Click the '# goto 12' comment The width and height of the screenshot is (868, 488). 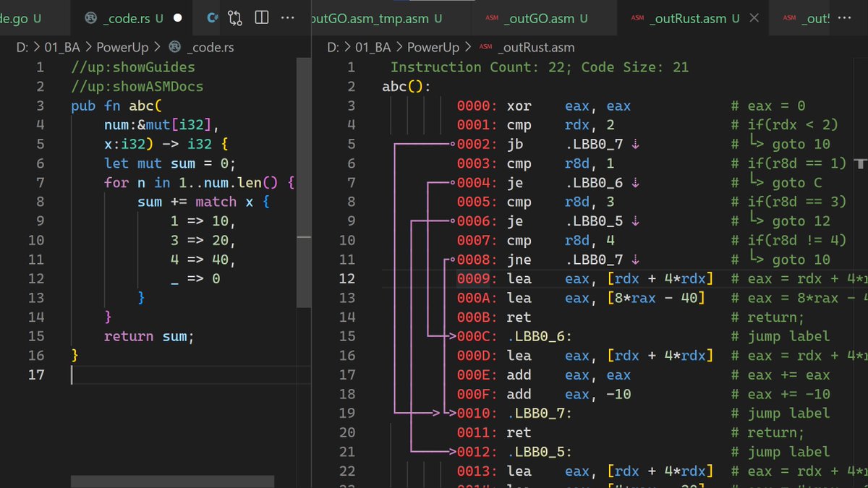click(x=780, y=221)
